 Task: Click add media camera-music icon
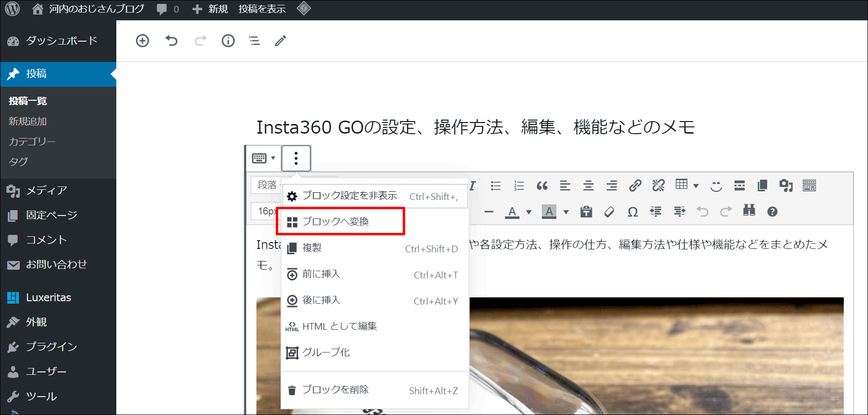point(786,185)
